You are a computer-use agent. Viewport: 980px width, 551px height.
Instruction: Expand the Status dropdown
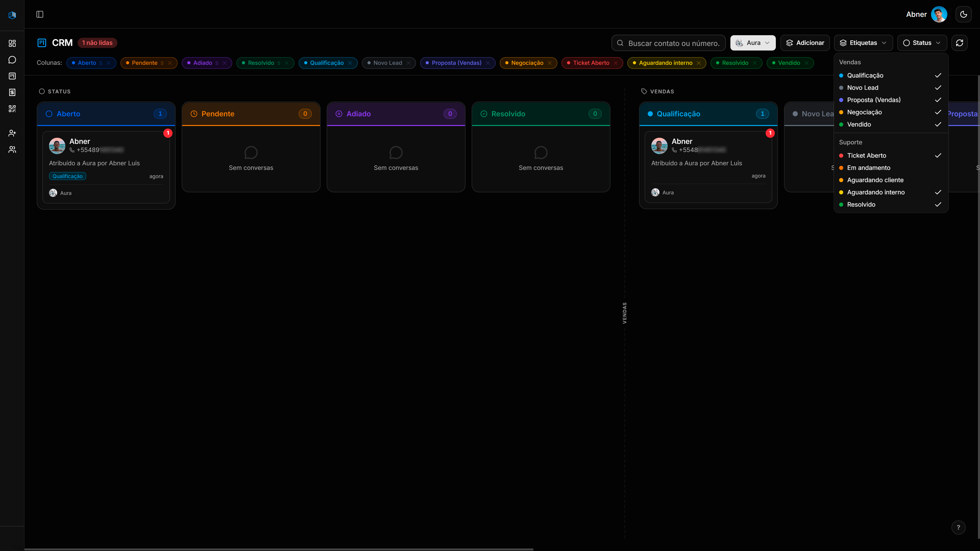point(921,43)
